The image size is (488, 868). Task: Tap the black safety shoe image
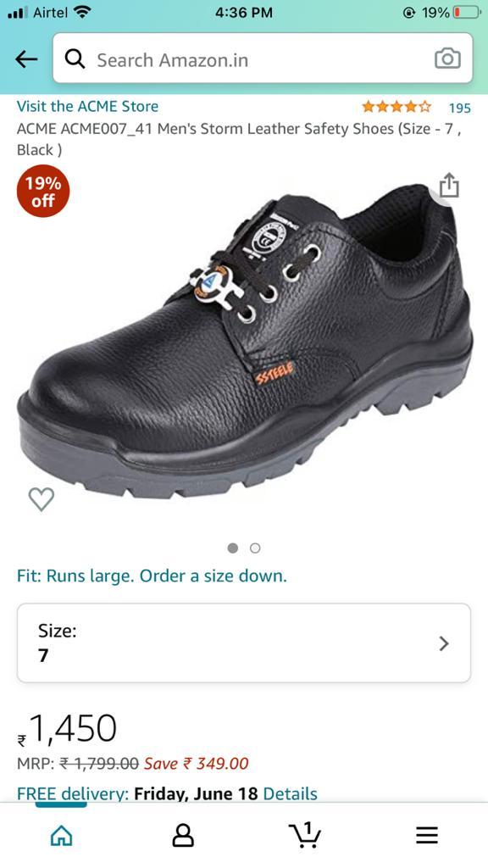click(245, 342)
